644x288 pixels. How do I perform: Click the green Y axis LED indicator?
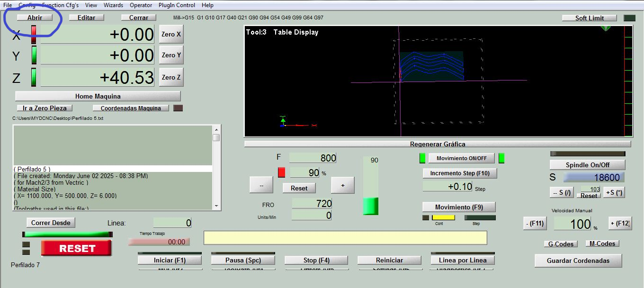coord(34,55)
